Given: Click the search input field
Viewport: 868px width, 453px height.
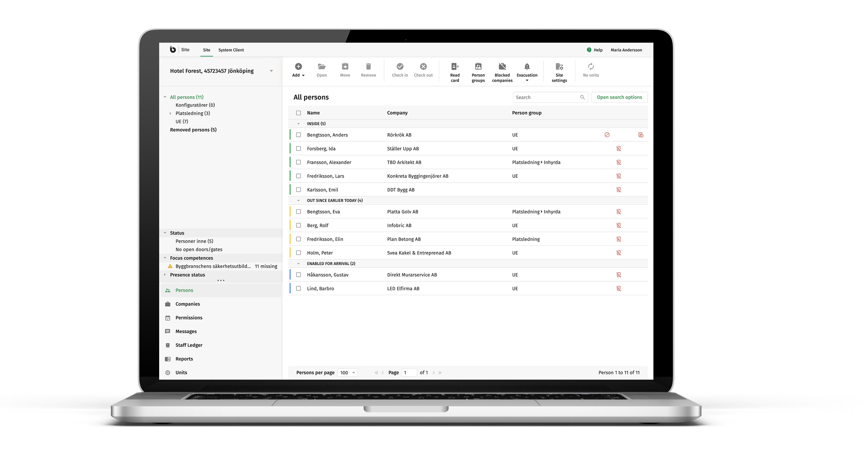Looking at the screenshot, I should pos(548,97).
